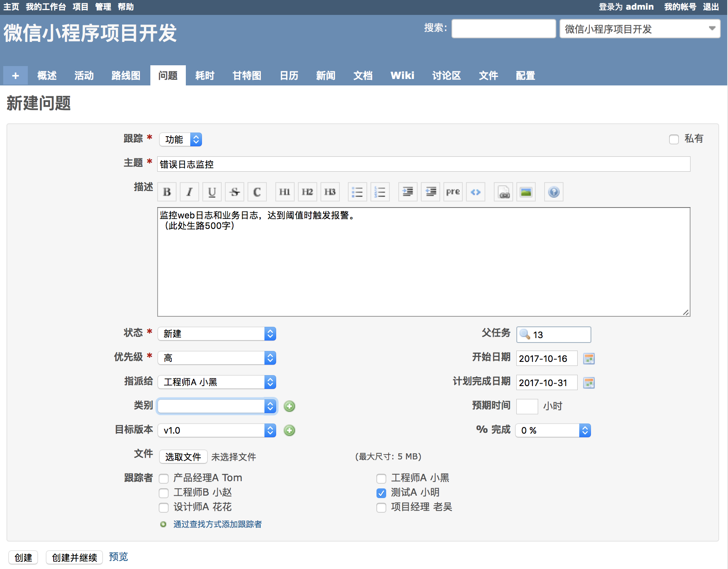
Task: Insert an unordered bullet list
Action: click(357, 192)
